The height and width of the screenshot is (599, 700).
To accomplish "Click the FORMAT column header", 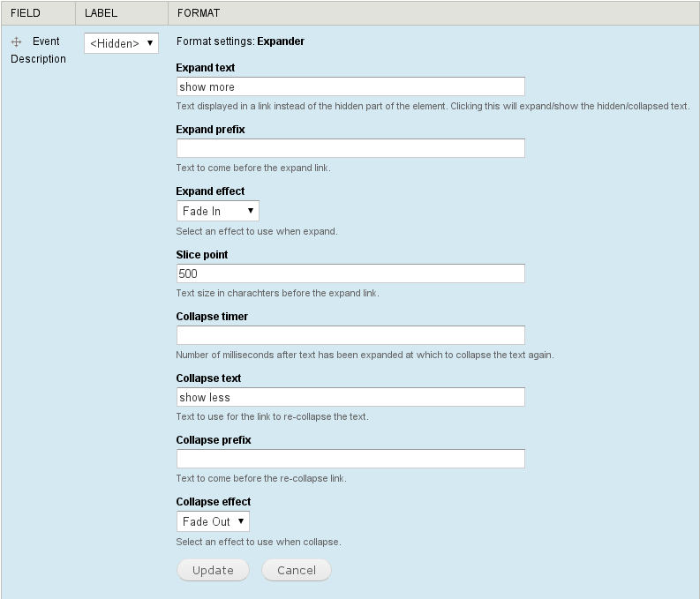I will click(199, 13).
